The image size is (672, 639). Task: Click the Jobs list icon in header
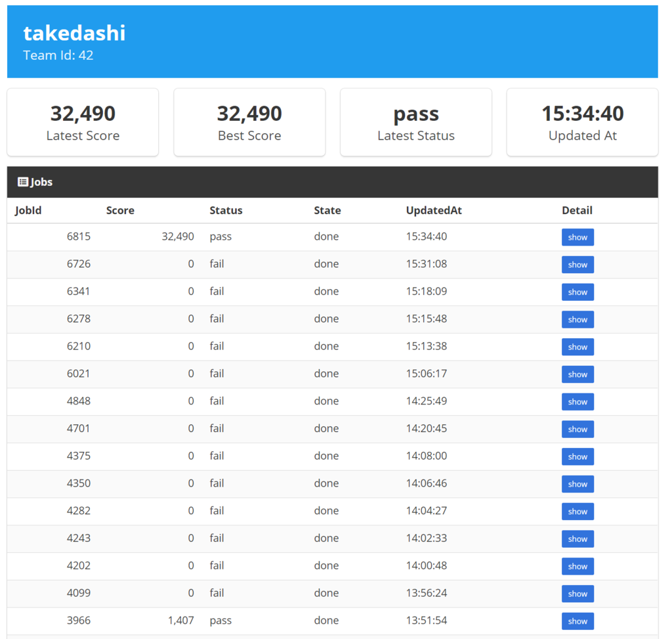coord(23,182)
